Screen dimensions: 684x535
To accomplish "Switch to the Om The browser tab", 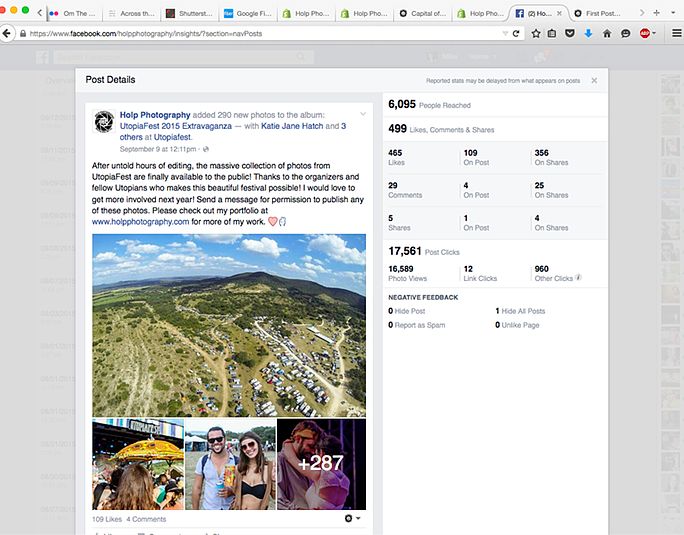I will pyautogui.click(x=73, y=14).
